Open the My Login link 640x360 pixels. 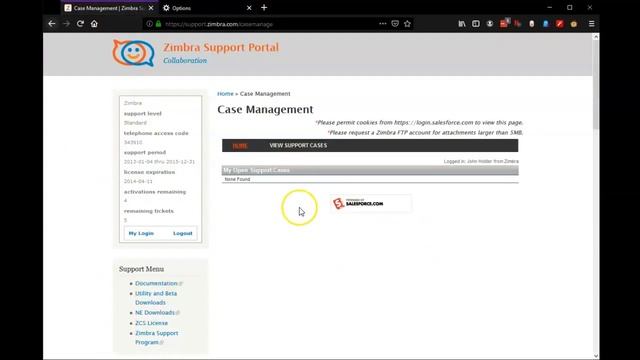point(141,233)
